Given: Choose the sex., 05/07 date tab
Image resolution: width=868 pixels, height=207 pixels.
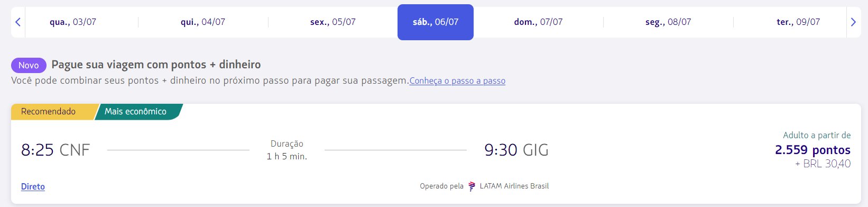Looking at the screenshot, I should click(333, 22).
